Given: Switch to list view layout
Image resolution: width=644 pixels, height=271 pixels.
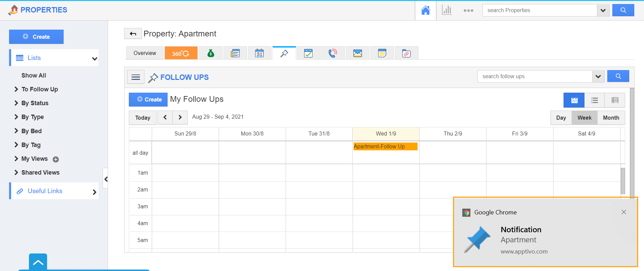Looking at the screenshot, I should click(595, 100).
